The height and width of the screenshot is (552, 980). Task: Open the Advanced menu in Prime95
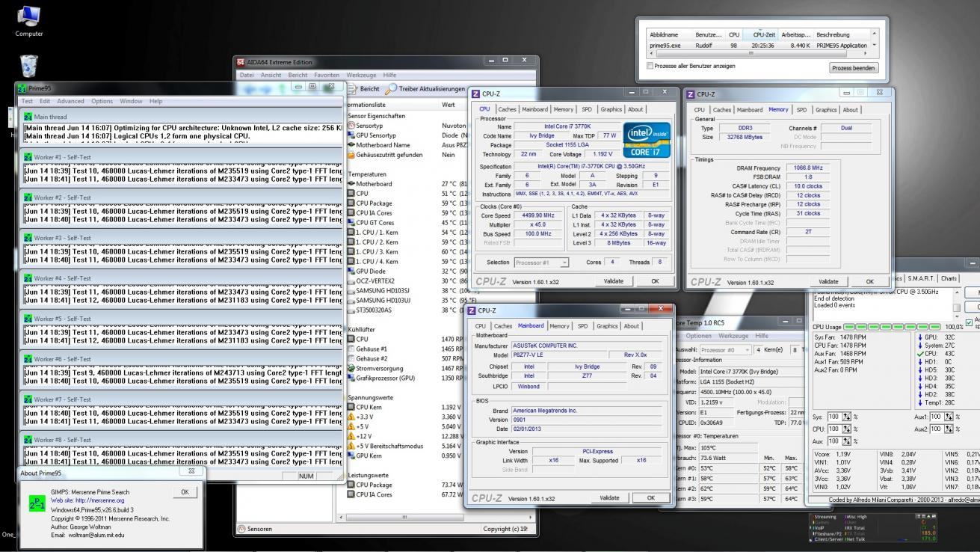click(x=70, y=101)
